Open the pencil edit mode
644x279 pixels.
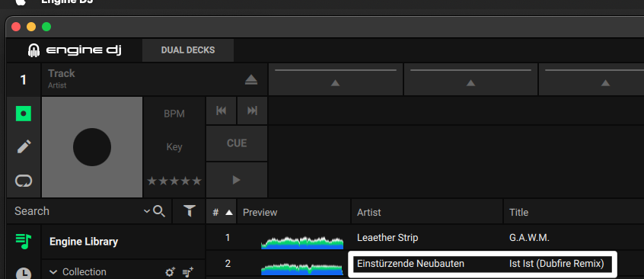24,146
